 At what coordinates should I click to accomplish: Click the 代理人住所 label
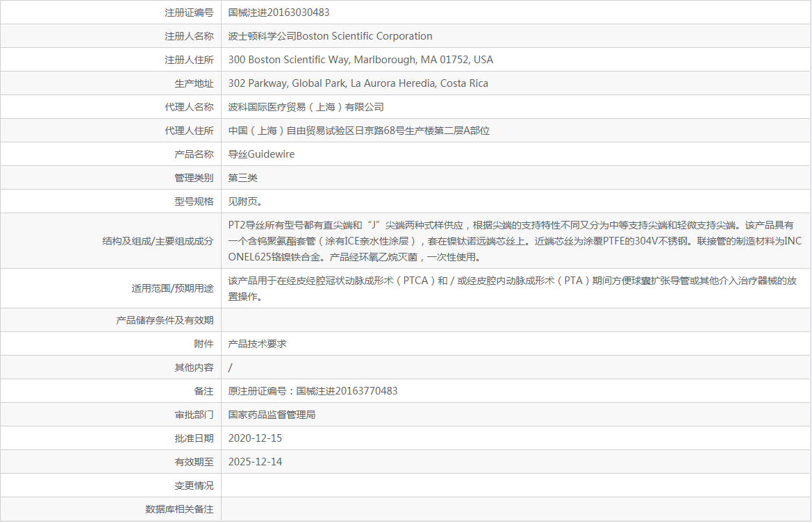click(x=189, y=131)
